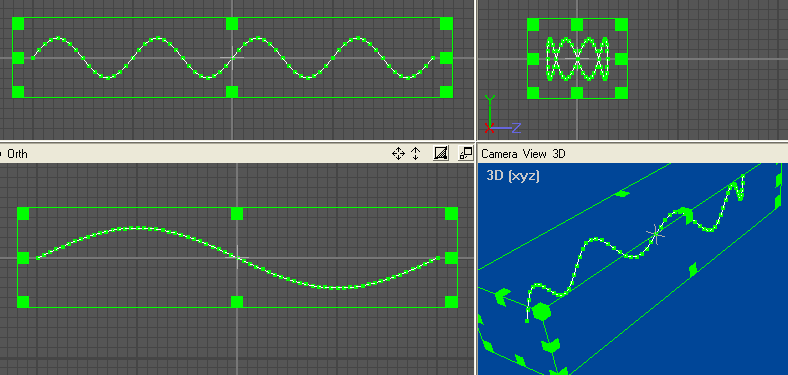
Task: Click left-middle handle of Orth viewport box
Action: point(23,258)
